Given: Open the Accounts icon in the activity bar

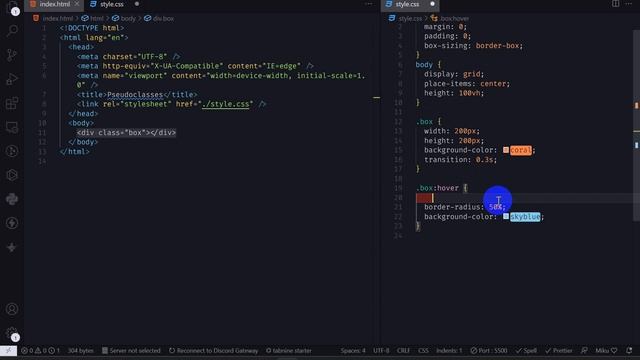Looking at the screenshot, I should 12,309.
